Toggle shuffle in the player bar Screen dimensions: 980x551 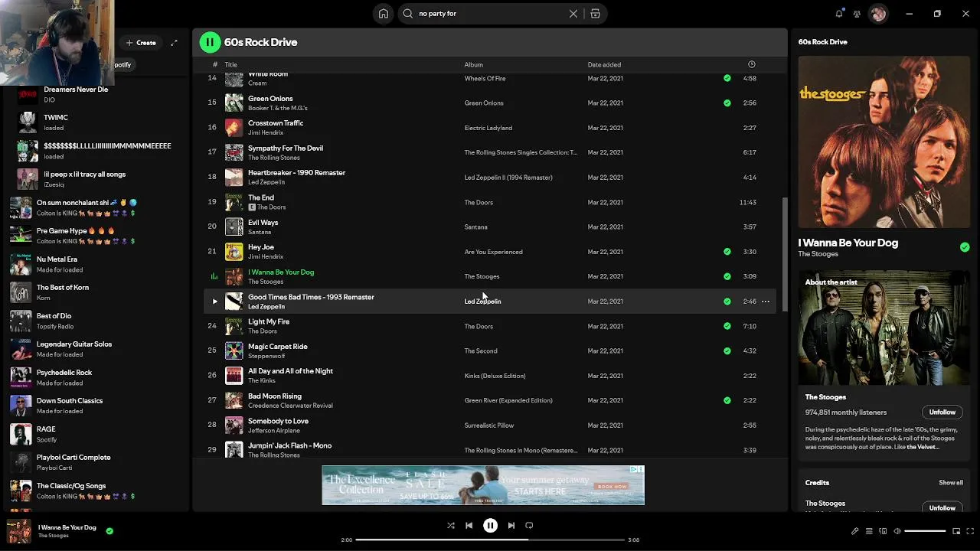450,526
